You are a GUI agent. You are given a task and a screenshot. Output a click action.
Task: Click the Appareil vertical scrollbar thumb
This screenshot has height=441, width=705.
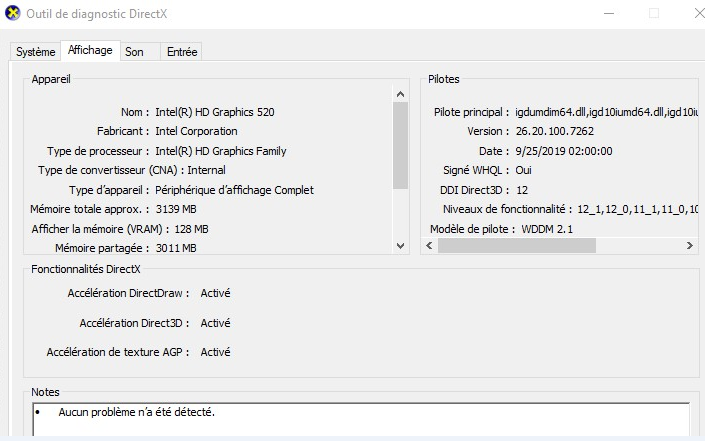pyautogui.click(x=401, y=145)
